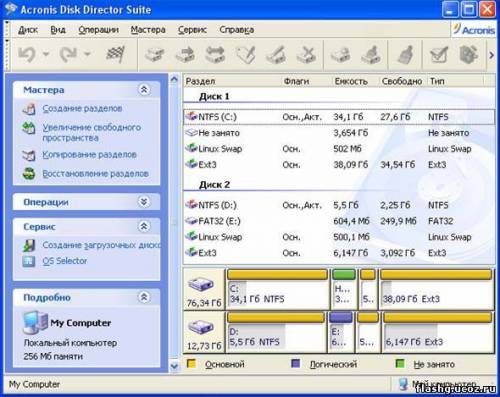Select Не занято row on Диск 1
Image resolution: width=500 pixels, height=397 pixels.
tap(339, 133)
